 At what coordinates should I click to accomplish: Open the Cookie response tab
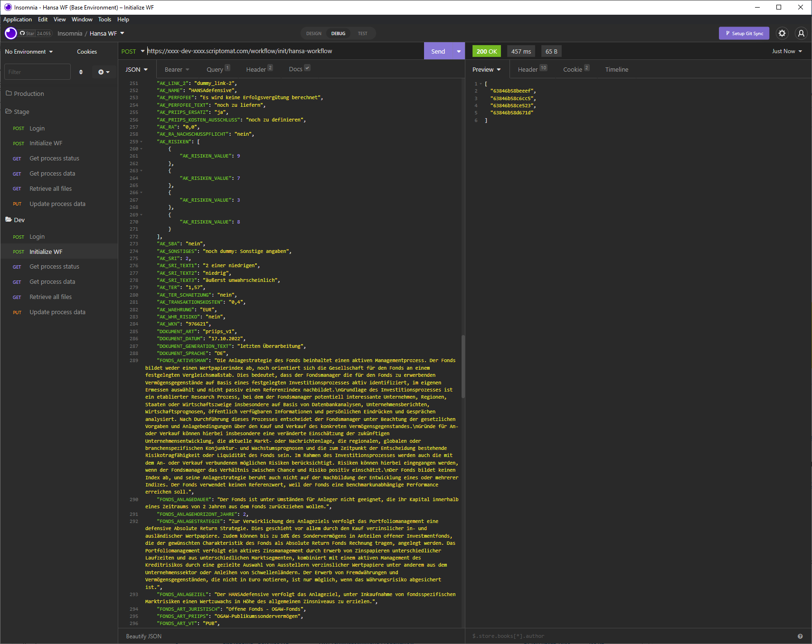[x=576, y=69]
